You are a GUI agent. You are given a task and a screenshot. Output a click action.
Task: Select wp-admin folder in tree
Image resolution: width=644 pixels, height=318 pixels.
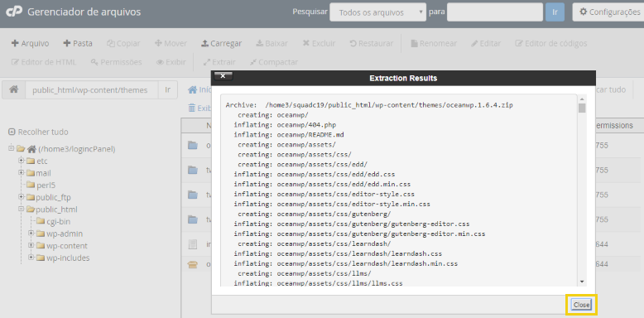[x=65, y=234]
